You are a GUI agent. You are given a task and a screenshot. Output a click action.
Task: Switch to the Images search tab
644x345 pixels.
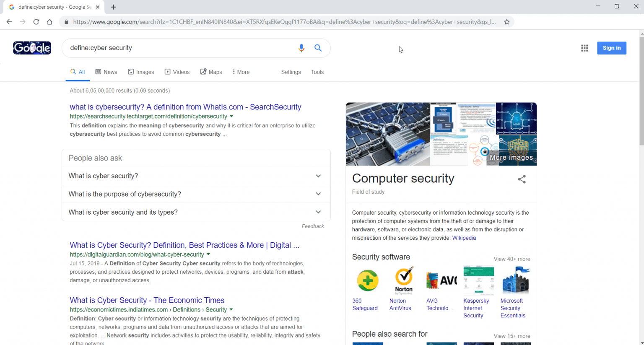[141, 72]
